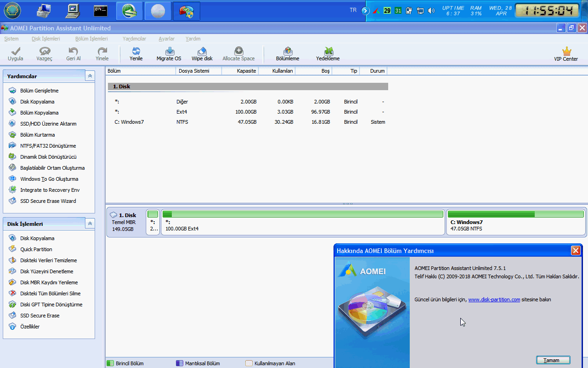The height and width of the screenshot is (368, 588).
Task: Open SSD/HDD Üzerine Aktarım wizard
Action: [43, 124]
